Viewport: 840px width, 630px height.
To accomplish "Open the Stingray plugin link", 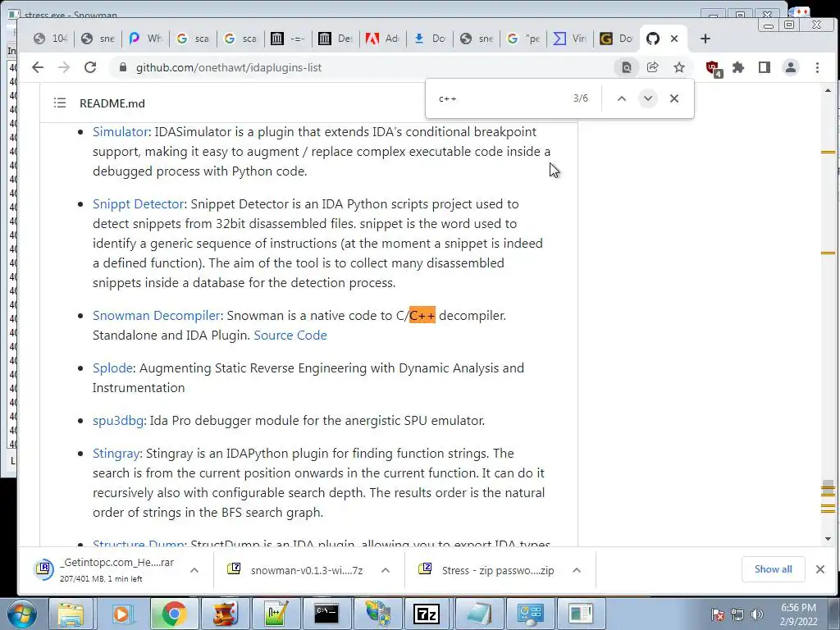I will click(116, 453).
